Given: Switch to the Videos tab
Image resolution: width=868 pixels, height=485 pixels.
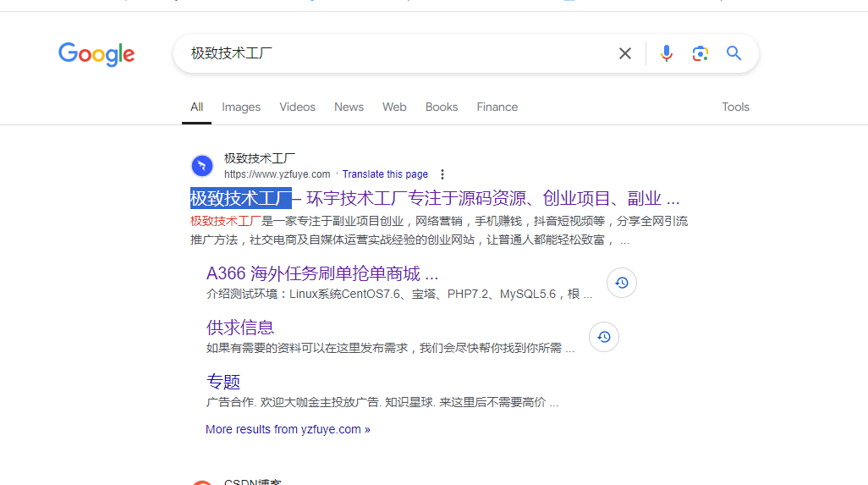Looking at the screenshot, I should [x=297, y=107].
